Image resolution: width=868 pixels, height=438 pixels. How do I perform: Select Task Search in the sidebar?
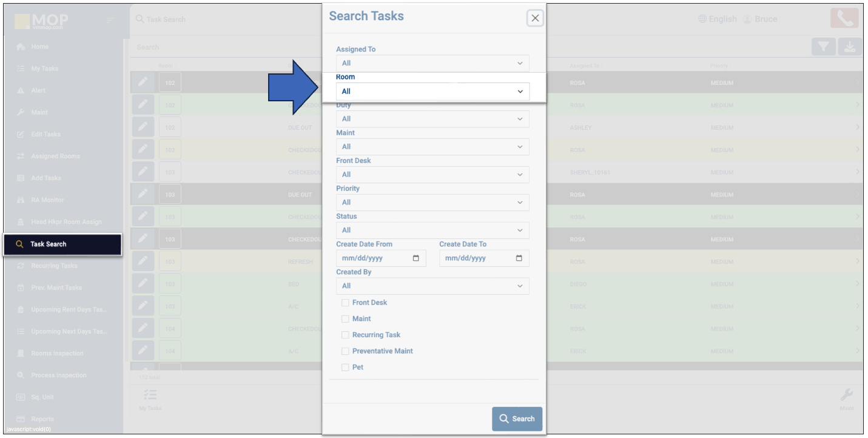pyautogui.click(x=62, y=244)
